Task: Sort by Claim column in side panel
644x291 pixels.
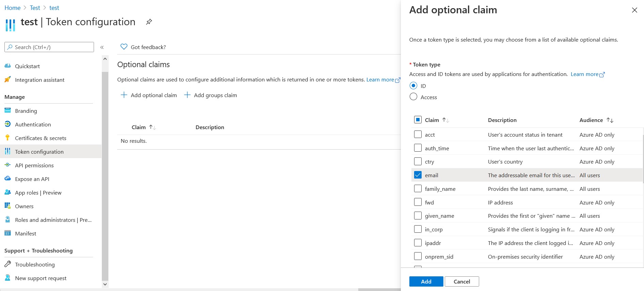Action: (445, 120)
